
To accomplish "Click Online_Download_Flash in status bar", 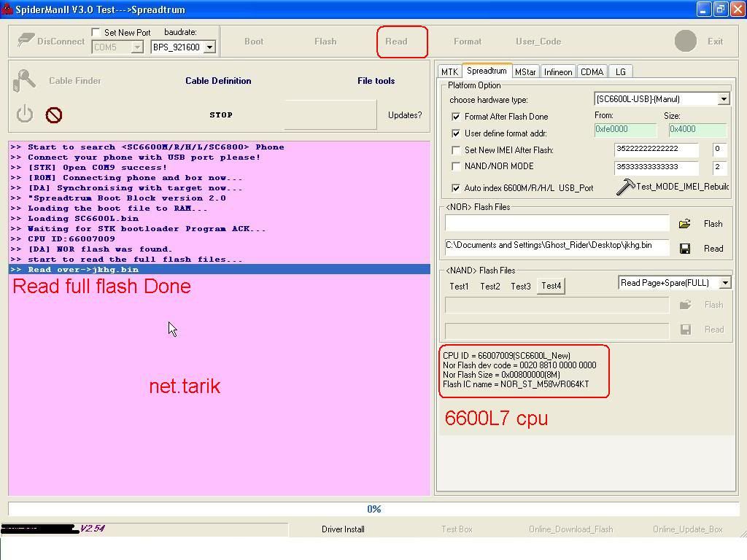I will 570,529.
